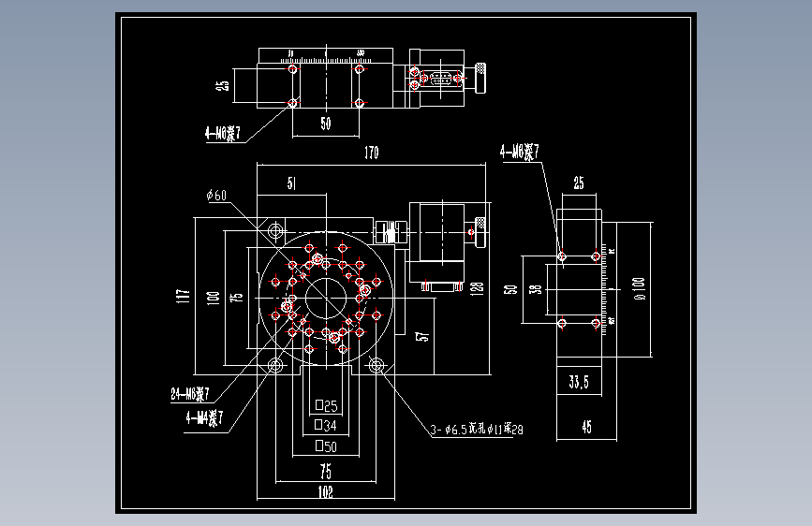
Task: Click the vertical 50 dimension in the side view
Action: pyautogui.click(x=511, y=289)
